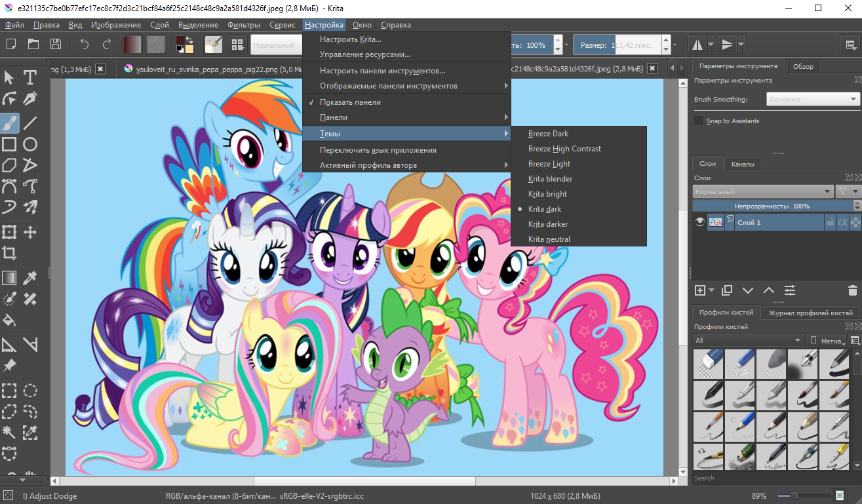Image resolution: width=862 pixels, height=504 pixels.
Task: Click Настроить Krita... menu entry
Action: click(x=351, y=39)
